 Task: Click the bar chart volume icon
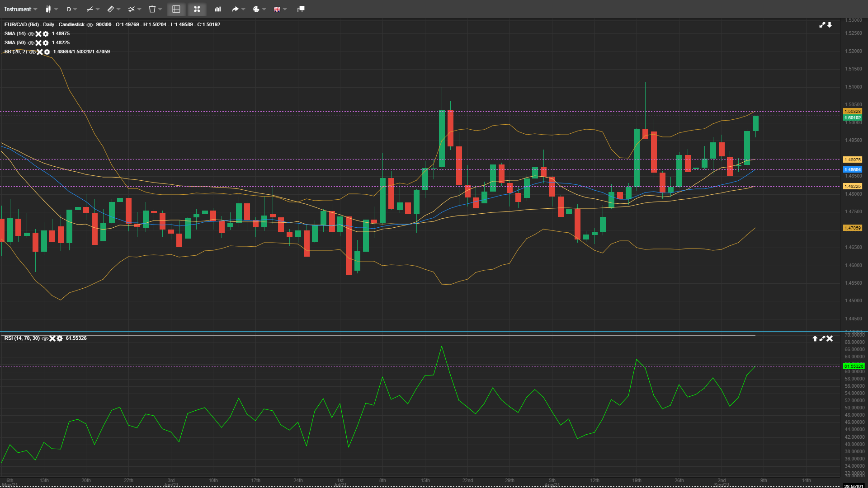pyautogui.click(x=217, y=9)
